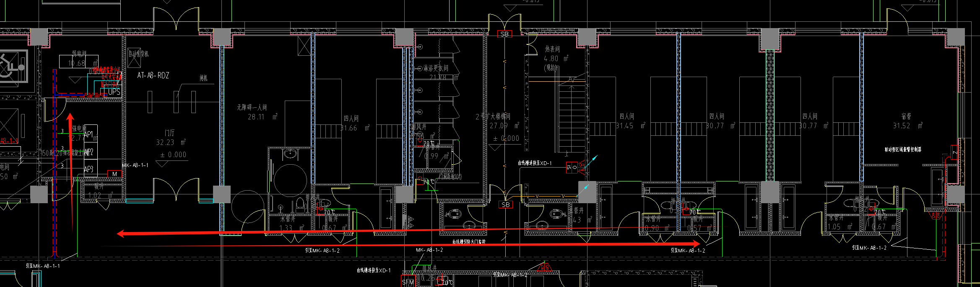
Task: Select the MK-A8-1-2 label above 排风井
Action: (x=429, y=250)
